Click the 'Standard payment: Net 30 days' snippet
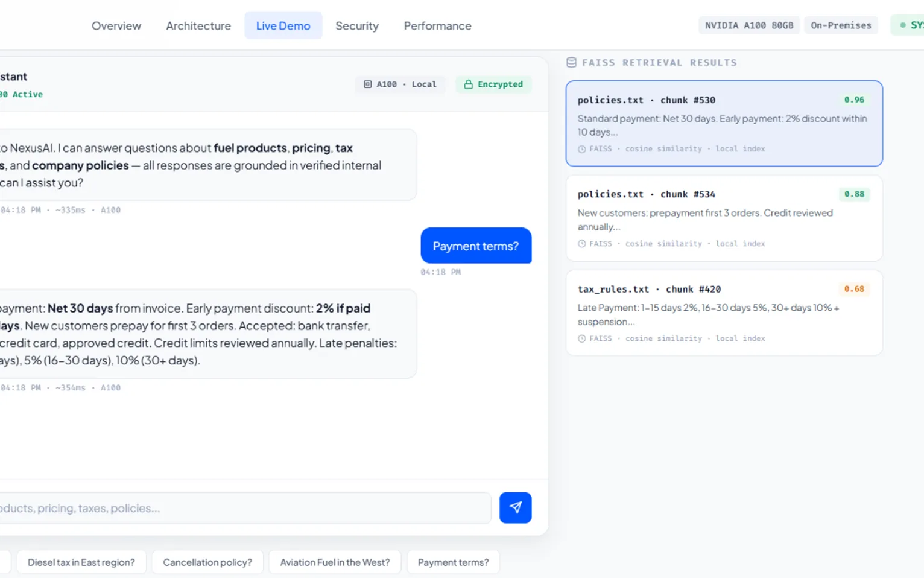The image size is (924, 578). (x=722, y=125)
